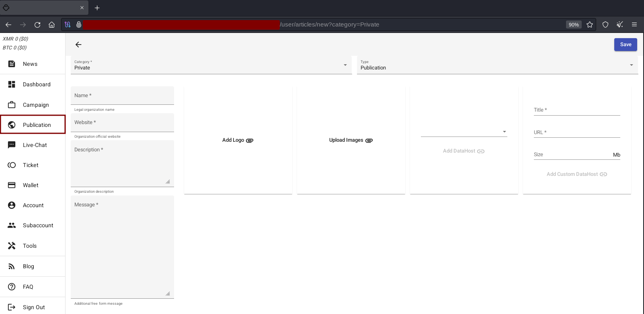Select the Tools sidebar entry
The image size is (644, 314).
tap(29, 246)
